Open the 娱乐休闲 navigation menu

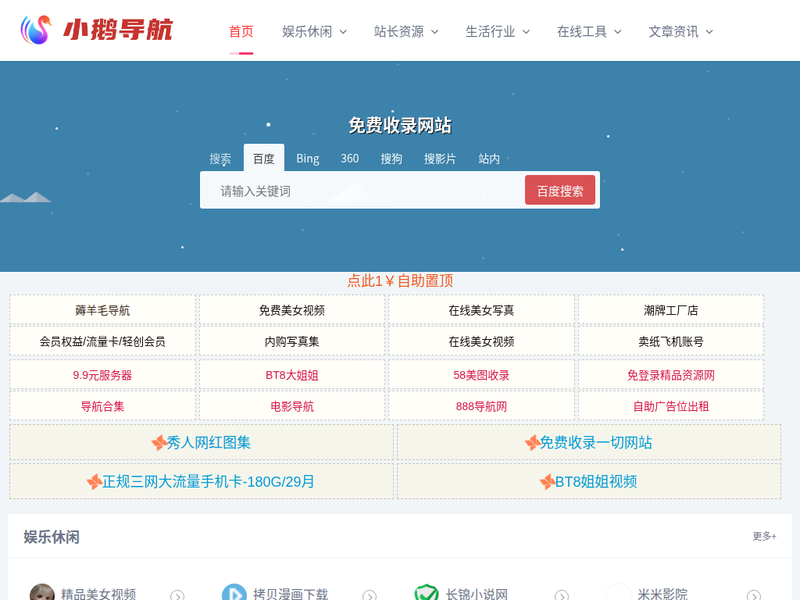(307, 32)
